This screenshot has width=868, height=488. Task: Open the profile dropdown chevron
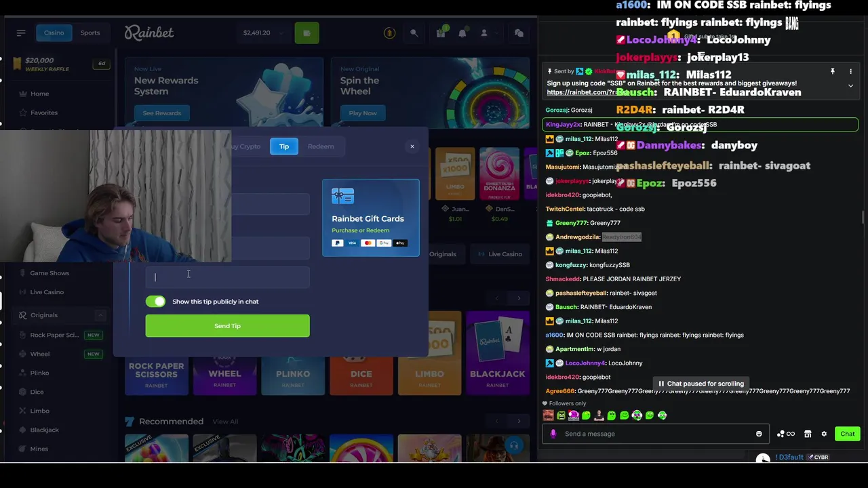tap(497, 33)
